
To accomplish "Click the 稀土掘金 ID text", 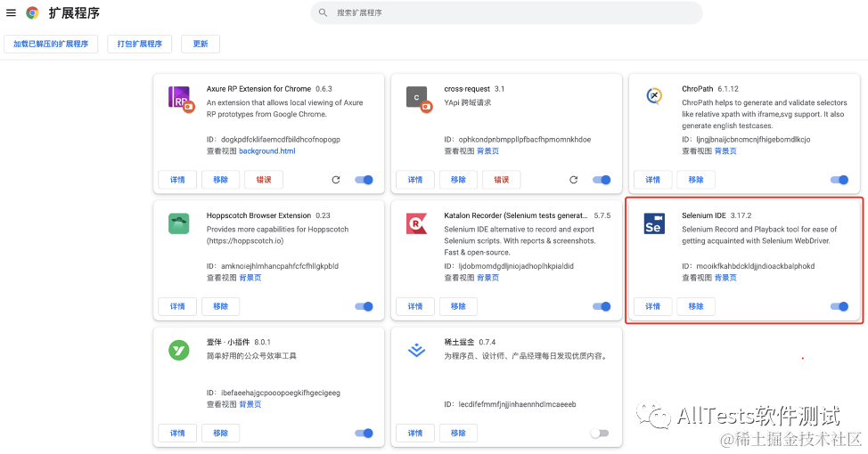I will (x=510, y=404).
